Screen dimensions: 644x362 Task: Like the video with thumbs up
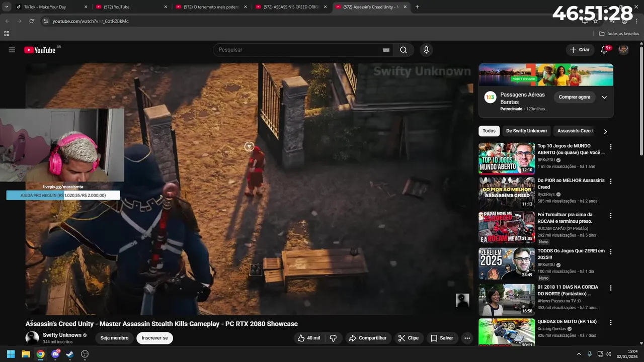point(309,338)
